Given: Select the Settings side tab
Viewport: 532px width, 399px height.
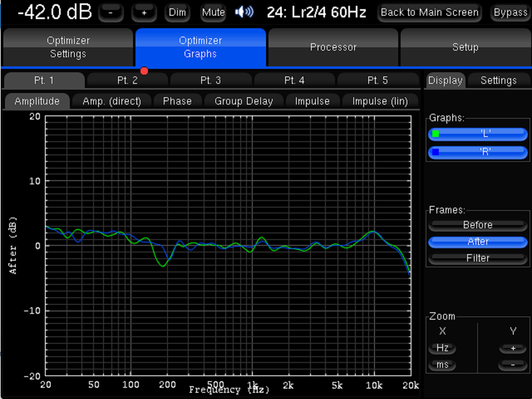Looking at the screenshot, I should (499, 81).
